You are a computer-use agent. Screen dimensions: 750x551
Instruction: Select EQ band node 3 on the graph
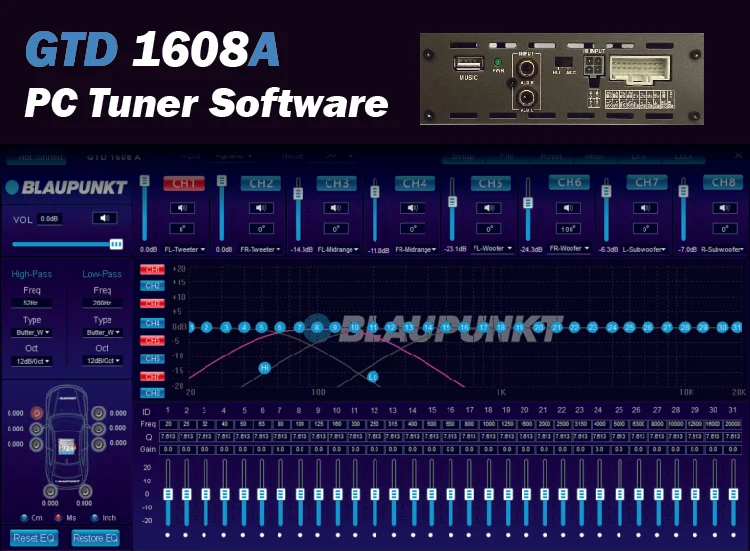(226, 328)
